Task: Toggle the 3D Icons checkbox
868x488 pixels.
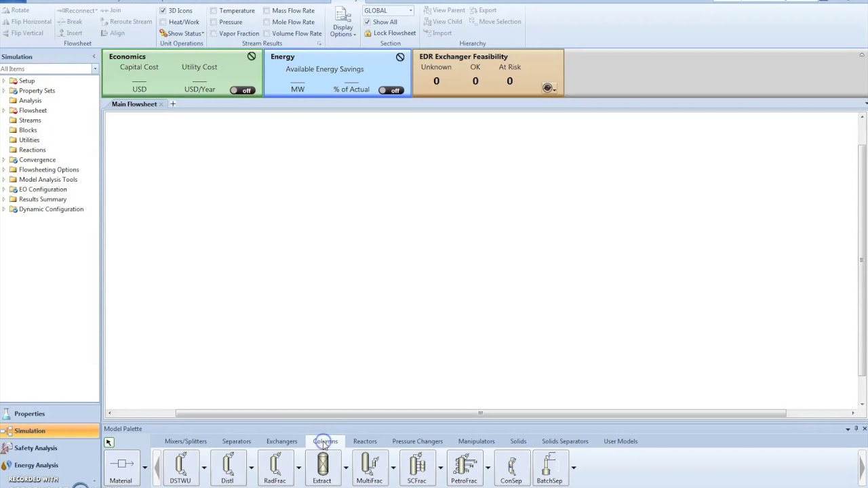Action: pos(163,11)
